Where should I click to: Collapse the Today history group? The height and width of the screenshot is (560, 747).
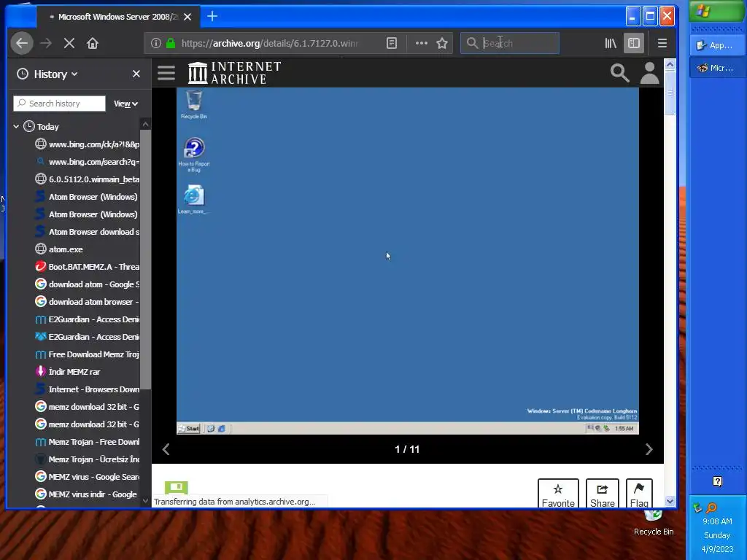pos(16,127)
